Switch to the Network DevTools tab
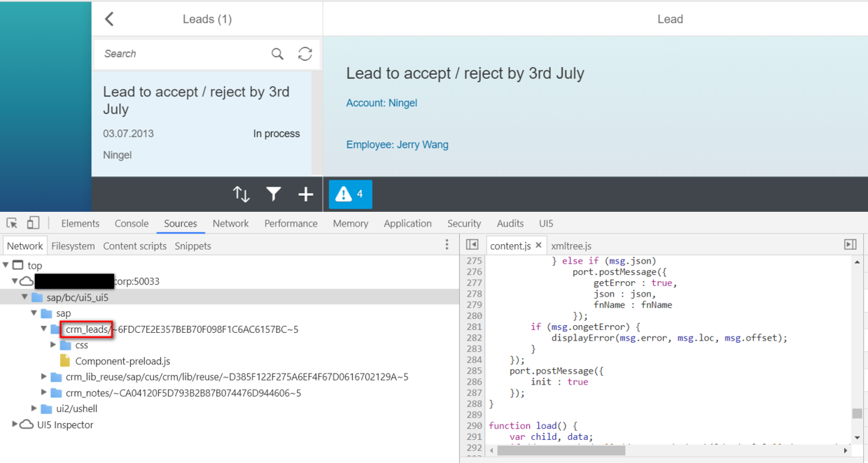The width and height of the screenshot is (868, 463). (x=230, y=224)
